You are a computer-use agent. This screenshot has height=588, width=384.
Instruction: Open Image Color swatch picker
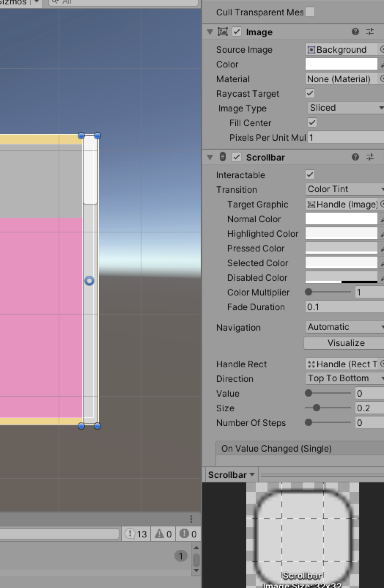pyautogui.click(x=341, y=64)
